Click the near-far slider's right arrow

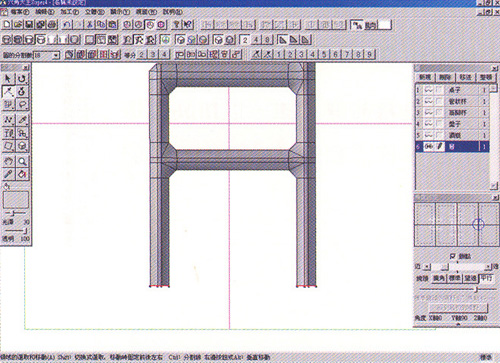pyautogui.click(x=488, y=267)
